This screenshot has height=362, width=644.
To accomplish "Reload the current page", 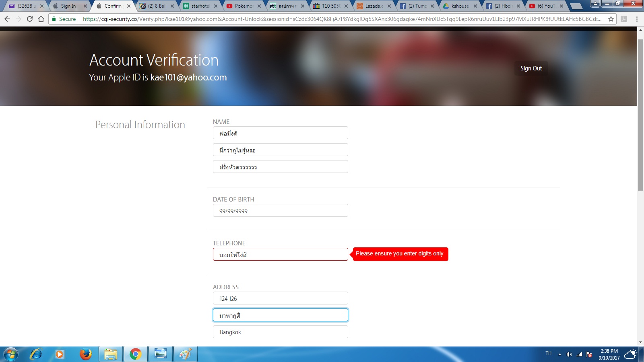I will [x=30, y=19].
